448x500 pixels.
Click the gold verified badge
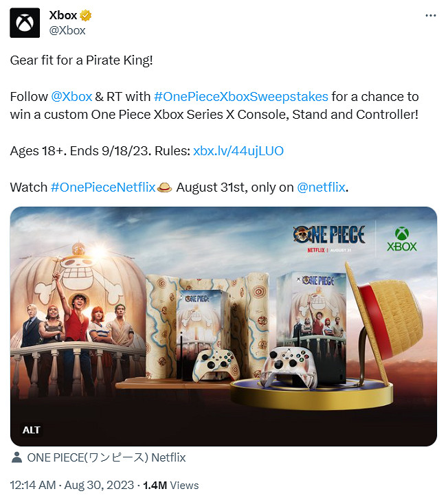coord(87,16)
